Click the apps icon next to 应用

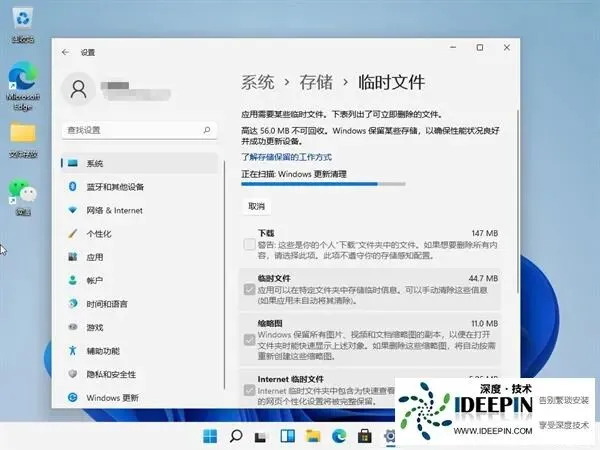tap(73, 257)
